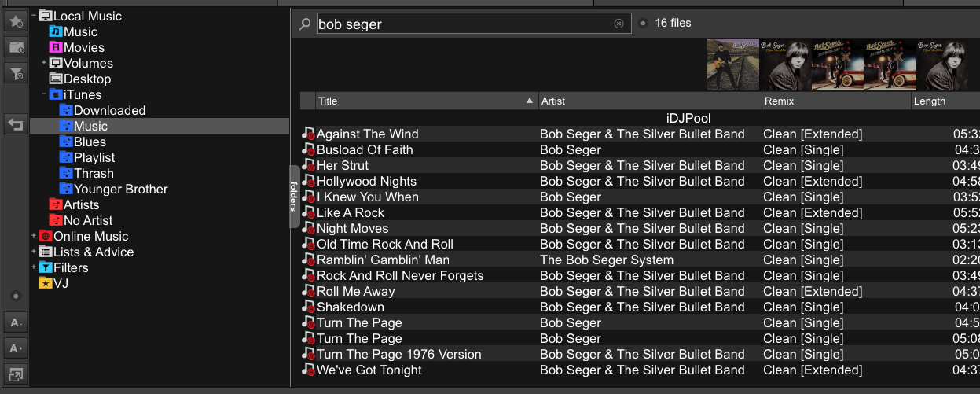Collapse the Local Music tree node
Viewport: 980px width, 394px height.
coord(34,16)
